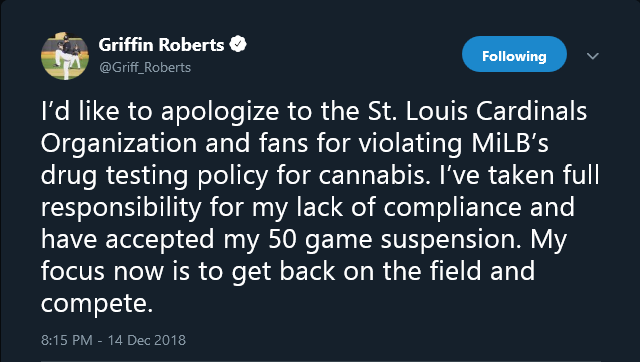The width and height of the screenshot is (640, 362).
Task: Click the word "Organization" starting the second line
Action: click(x=119, y=144)
